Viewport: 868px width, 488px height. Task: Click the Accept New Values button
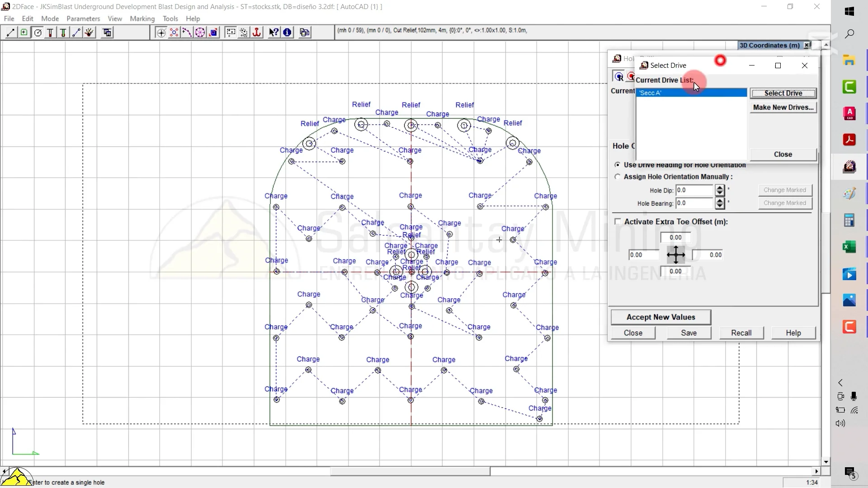[660, 317]
